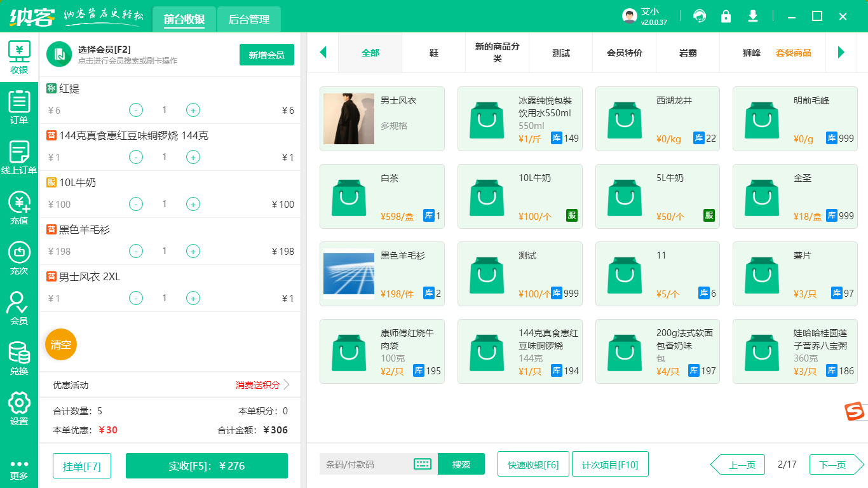Select the 黑色羊毛衫 product card
The height and width of the screenshot is (488, 868).
tap(382, 274)
